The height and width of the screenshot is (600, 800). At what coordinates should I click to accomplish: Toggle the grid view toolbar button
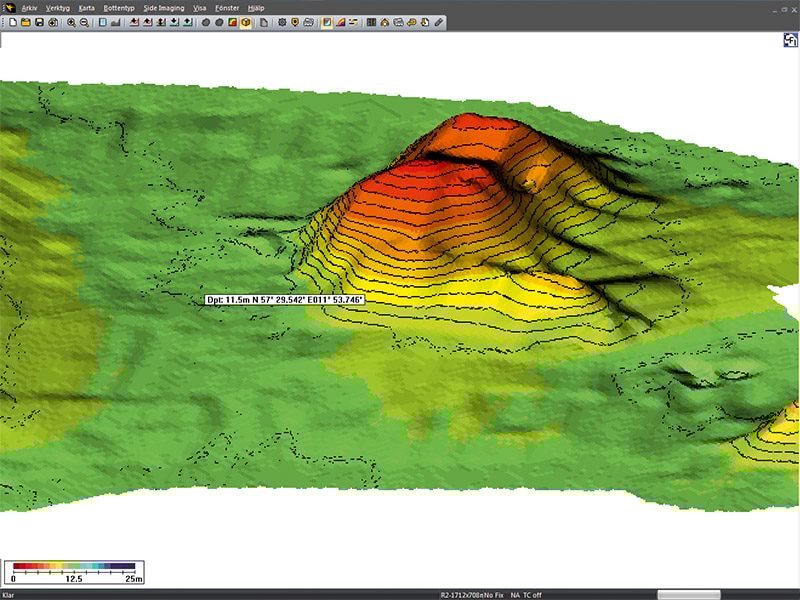[372, 22]
